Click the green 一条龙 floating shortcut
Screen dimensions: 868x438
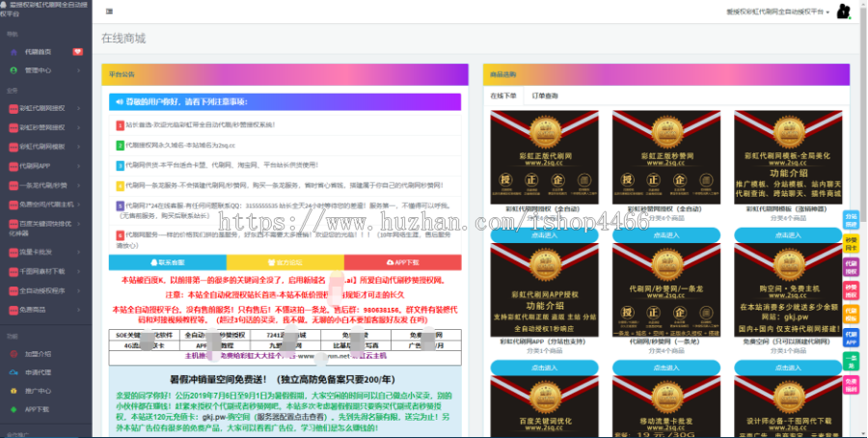(851, 362)
